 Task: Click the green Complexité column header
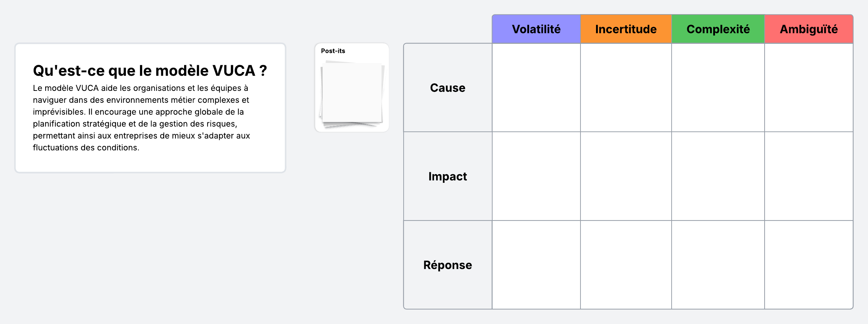(718, 29)
